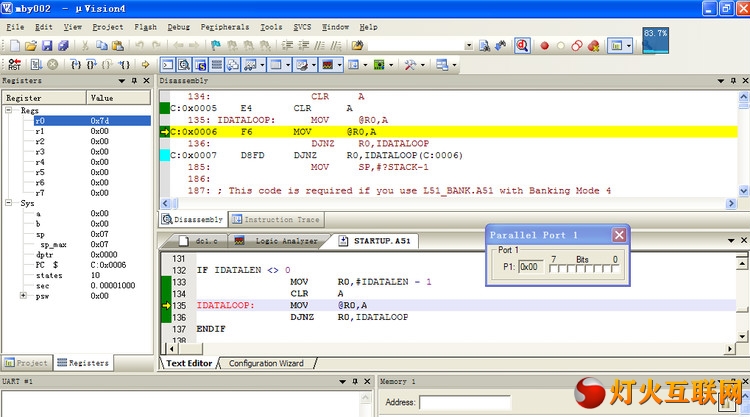Toggle bit 1 checkbox of Port 1
Image resolution: width=750 pixels, height=417 pixels.
tap(606, 269)
